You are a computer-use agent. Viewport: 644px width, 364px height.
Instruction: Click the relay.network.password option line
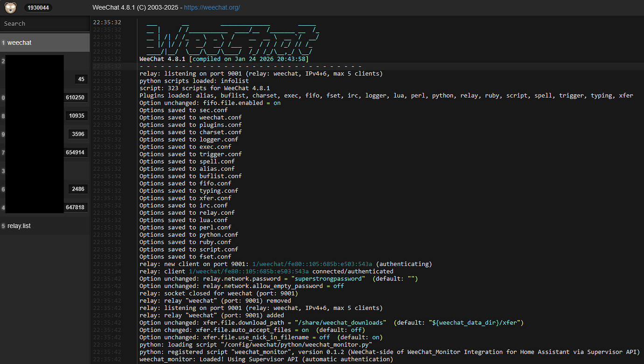pyautogui.click(x=279, y=279)
